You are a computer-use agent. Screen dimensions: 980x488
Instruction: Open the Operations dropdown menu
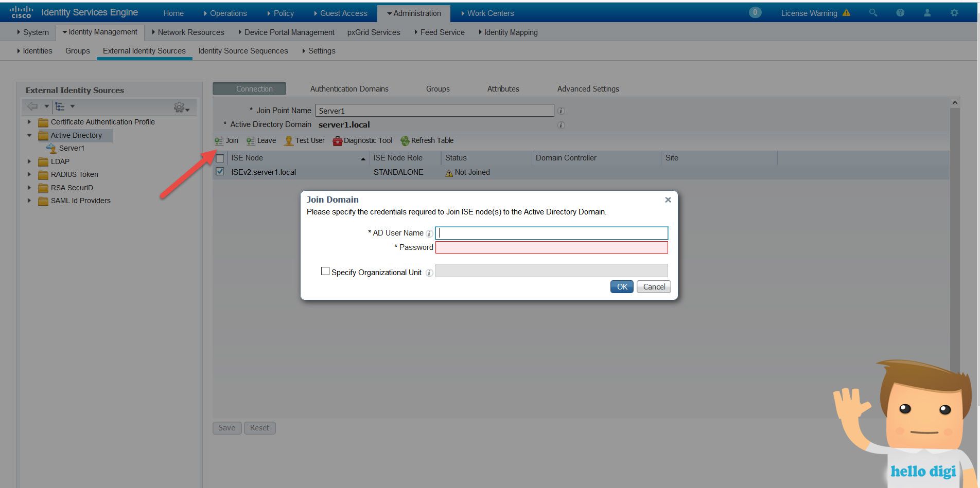click(225, 13)
